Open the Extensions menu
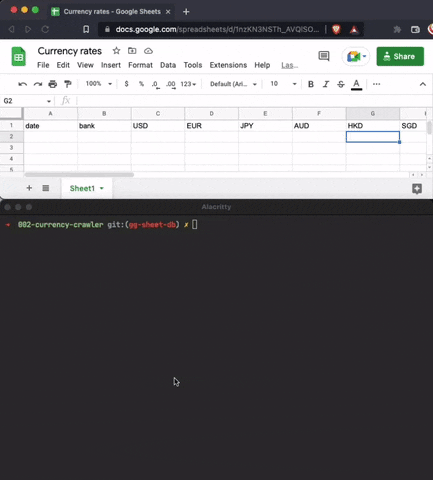The width and height of the screenshot is (433, 480). pyautogui.click(x=228, y=65)
